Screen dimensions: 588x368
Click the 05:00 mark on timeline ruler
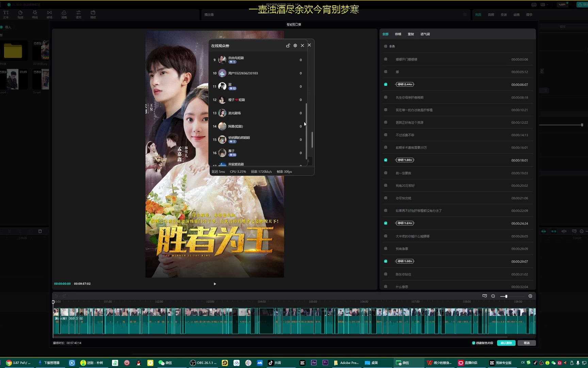(x=313, y=302)
